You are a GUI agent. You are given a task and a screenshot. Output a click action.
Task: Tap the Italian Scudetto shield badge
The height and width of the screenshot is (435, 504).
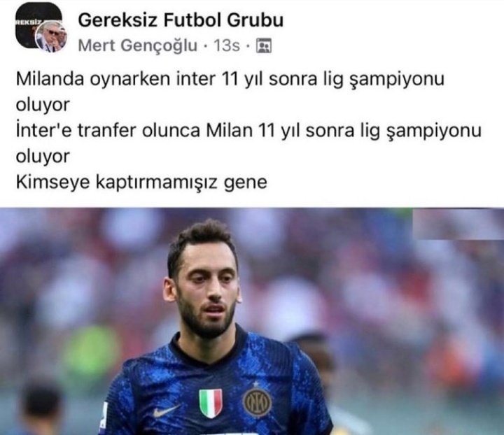211,404
